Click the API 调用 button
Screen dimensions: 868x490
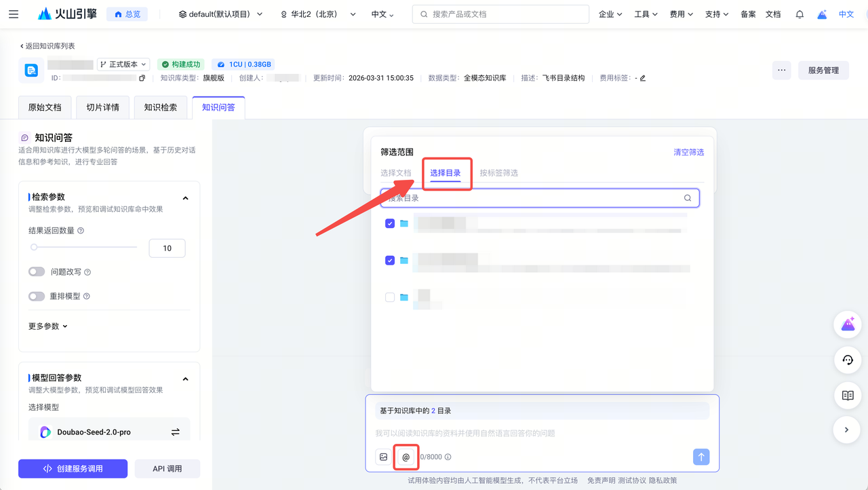[x=167, y=468]
